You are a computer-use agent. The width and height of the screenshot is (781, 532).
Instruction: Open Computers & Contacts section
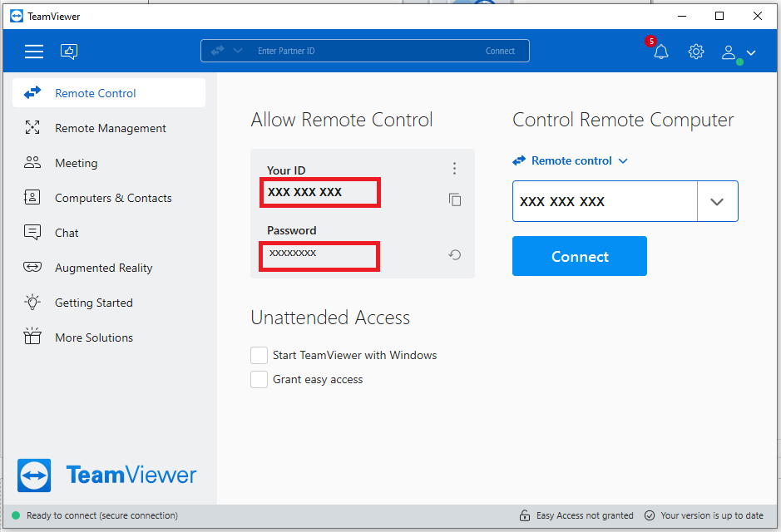113,198
